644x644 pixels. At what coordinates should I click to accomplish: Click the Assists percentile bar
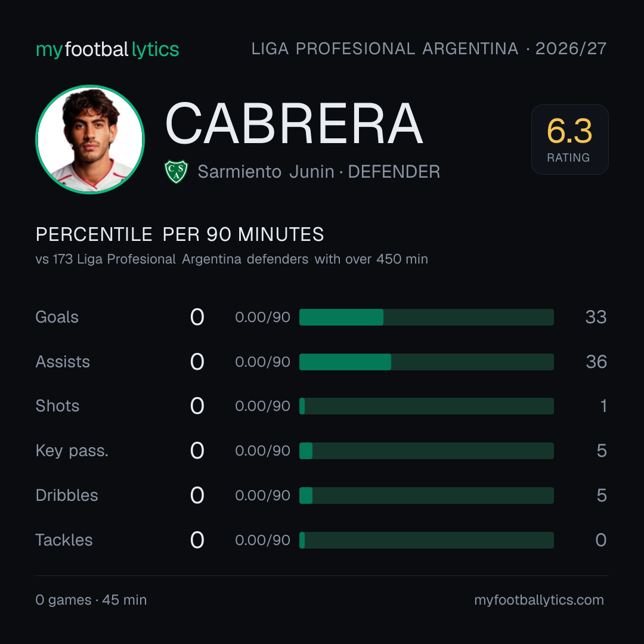pyautogui.click(x=426, y=362)
